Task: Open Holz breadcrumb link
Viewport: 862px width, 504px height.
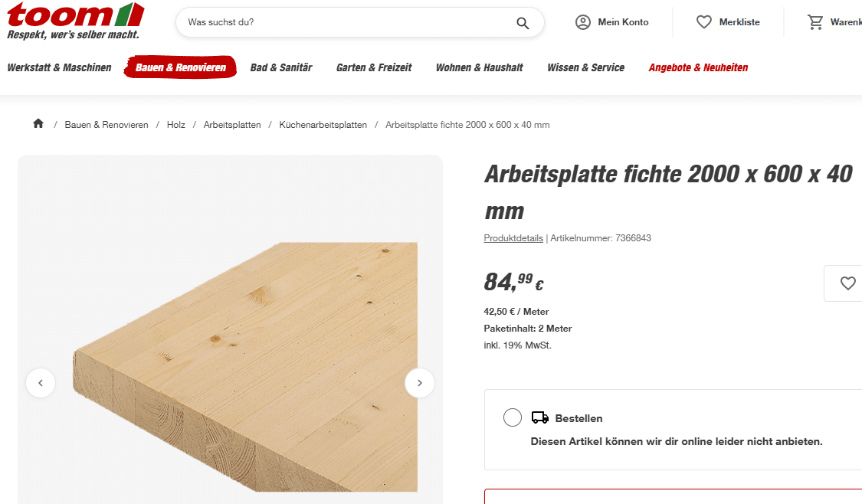Action: [x=176, y=125]
